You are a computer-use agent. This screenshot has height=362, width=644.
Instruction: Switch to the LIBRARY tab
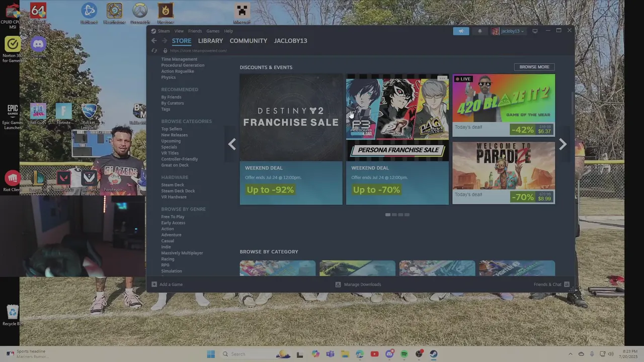210,41
